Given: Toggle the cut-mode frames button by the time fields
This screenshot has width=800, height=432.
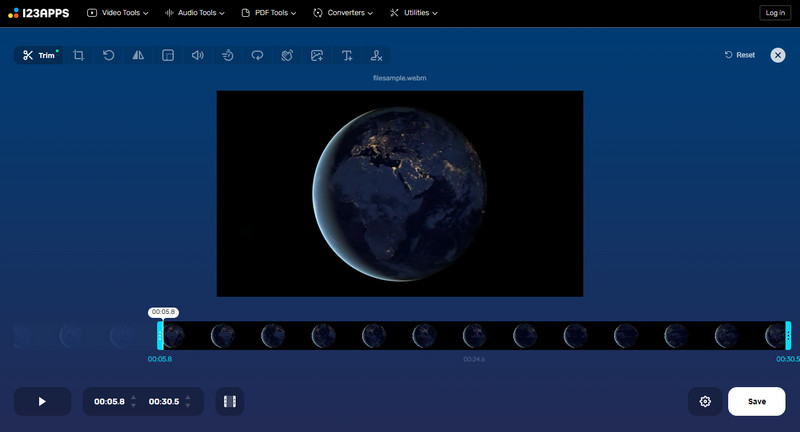Looking at the screenshot, I should coord(230,401).
